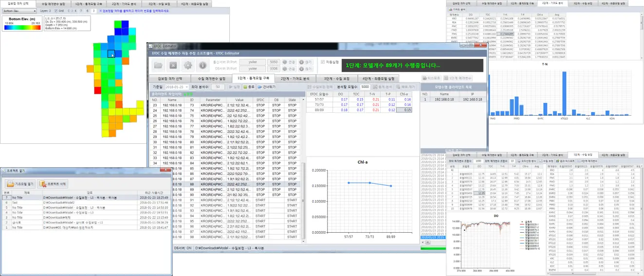Click the 분석할 모델수 field showing 5000
This screenshot has height=276, width=644.
[x=365, y=86]
